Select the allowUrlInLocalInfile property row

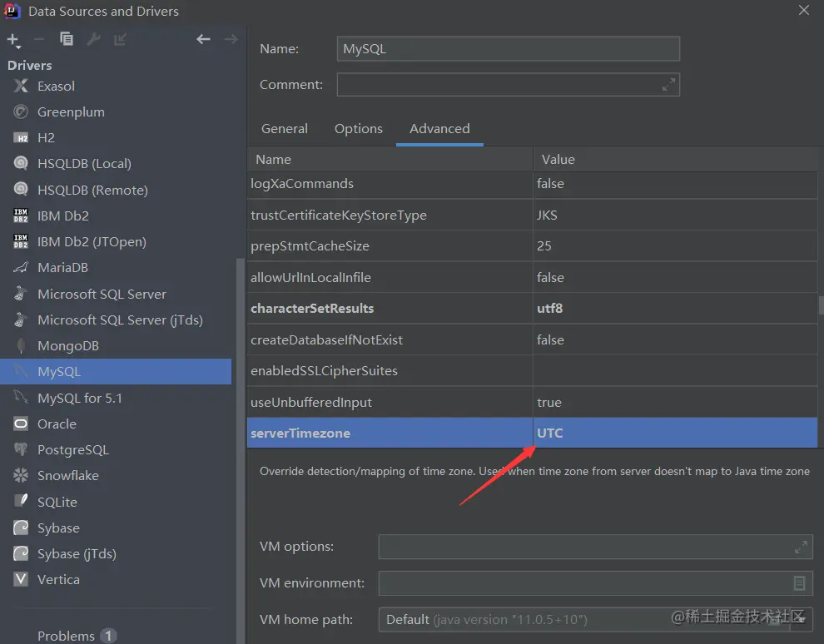pyautogui.click(x=532, y=277)
